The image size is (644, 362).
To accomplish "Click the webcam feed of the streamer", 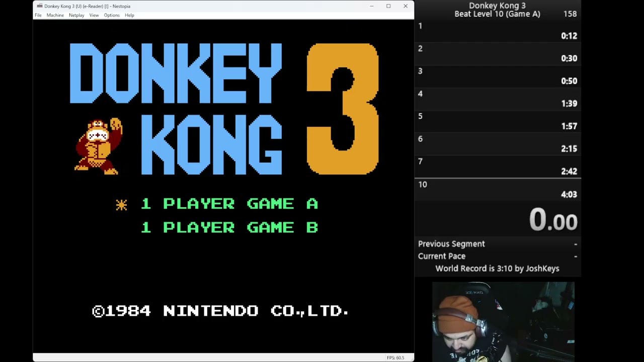I will click(x=503, y=322).
